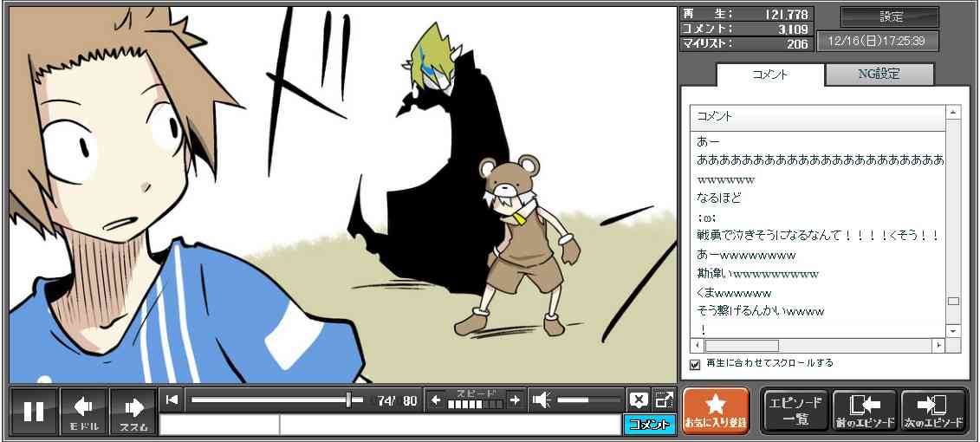Increase playback speed with right arrow
The height and width of the screenshot is (442, 980).
[x=515, y=400]
